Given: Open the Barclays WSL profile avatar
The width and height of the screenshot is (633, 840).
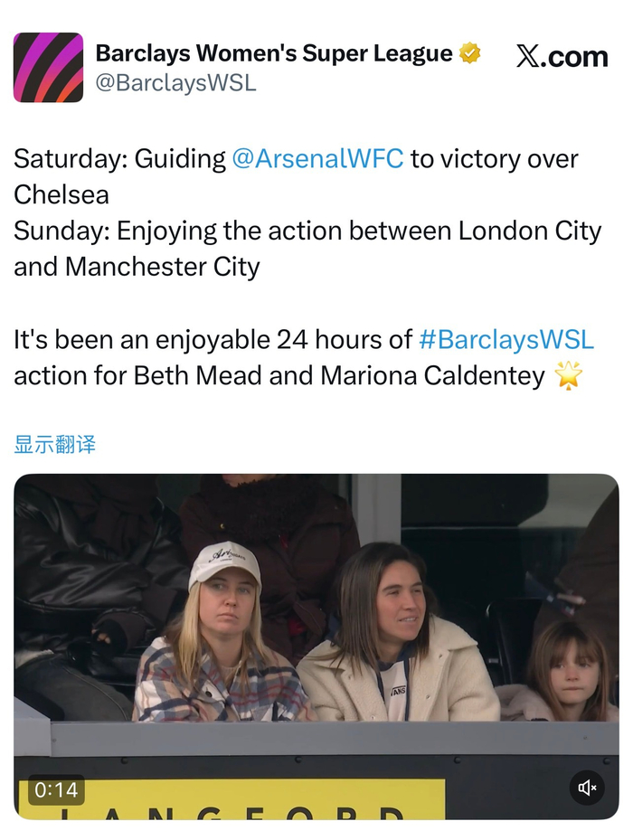Looking at the screenshot, I should click(48, 67).
